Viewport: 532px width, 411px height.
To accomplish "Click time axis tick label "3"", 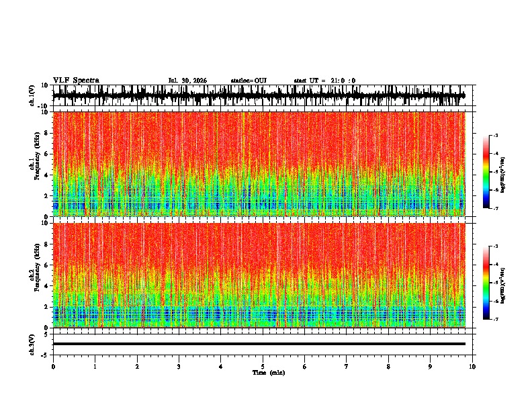I will pos(179,367).
